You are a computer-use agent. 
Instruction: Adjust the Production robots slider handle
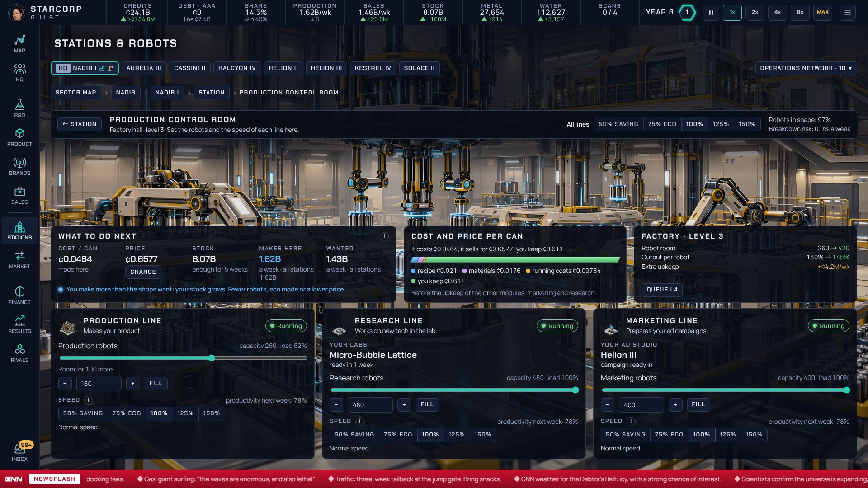(212, 358)
